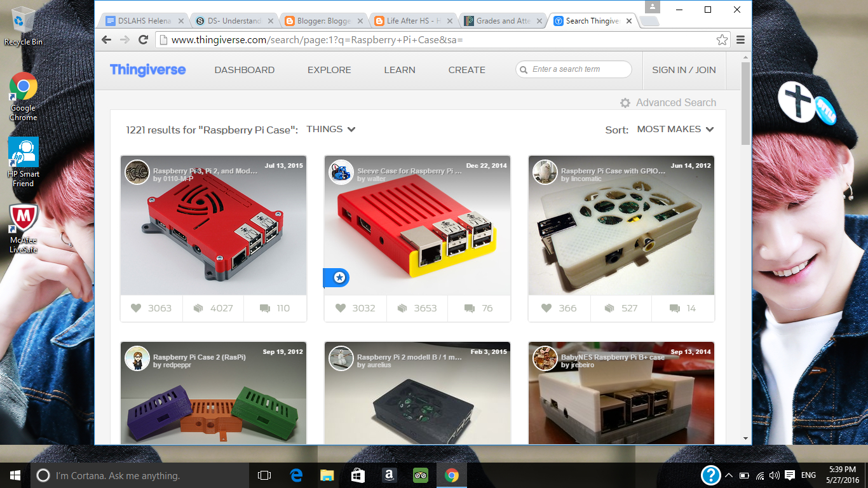Open the Amazon taskbar icon
Viewport: 868px width, 488px height.
[x=390, y=475]
